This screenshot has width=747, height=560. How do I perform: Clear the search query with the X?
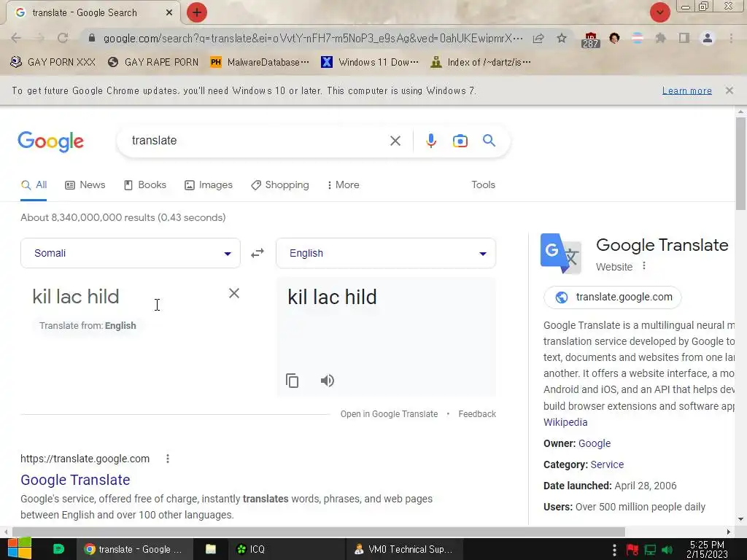[x=395, y=141]
